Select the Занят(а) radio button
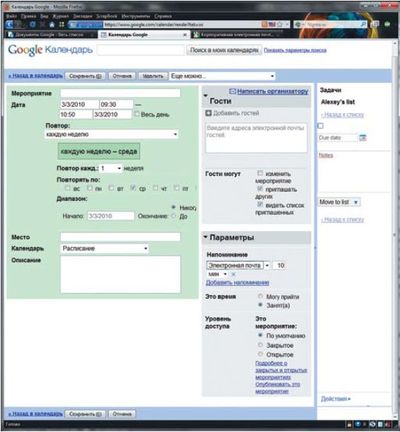Viewport: 400px width, 432px height. [260, 305]
